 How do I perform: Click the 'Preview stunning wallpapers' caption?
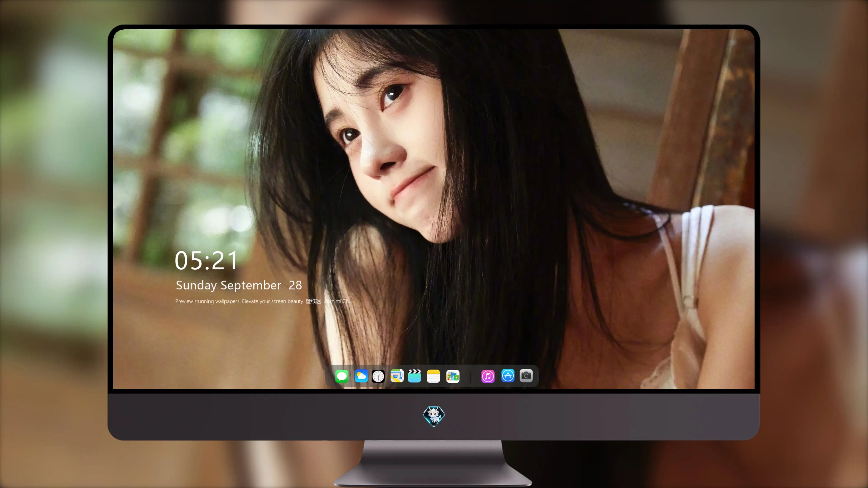pyautogui.click(x=263, y=301)
